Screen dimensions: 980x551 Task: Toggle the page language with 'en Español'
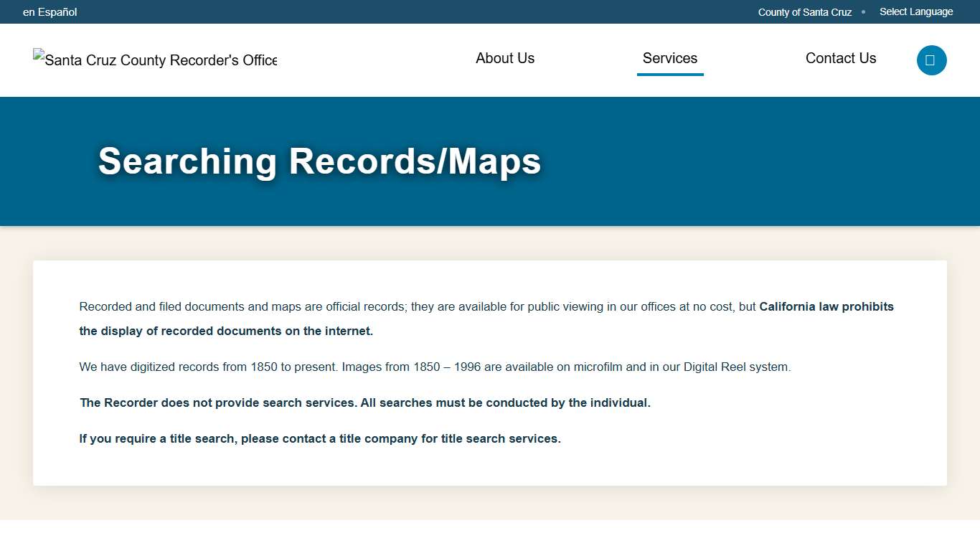(x=50, y=11)
